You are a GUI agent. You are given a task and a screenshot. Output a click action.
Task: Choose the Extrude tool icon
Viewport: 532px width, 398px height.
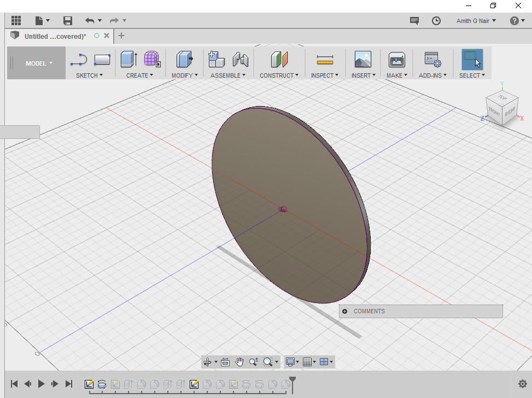point(129,59)
